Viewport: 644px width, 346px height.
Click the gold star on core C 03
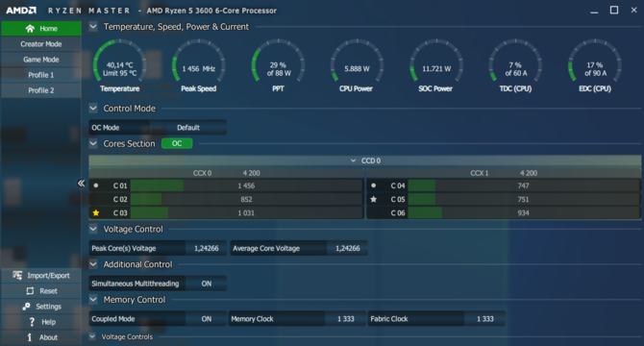pyautogui.click(x=96, y=212)
